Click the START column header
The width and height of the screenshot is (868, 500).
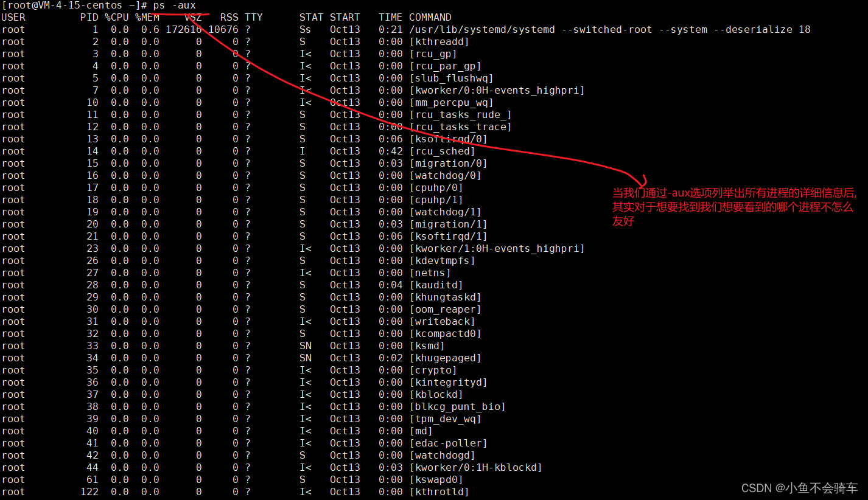[x=345, y=18]
